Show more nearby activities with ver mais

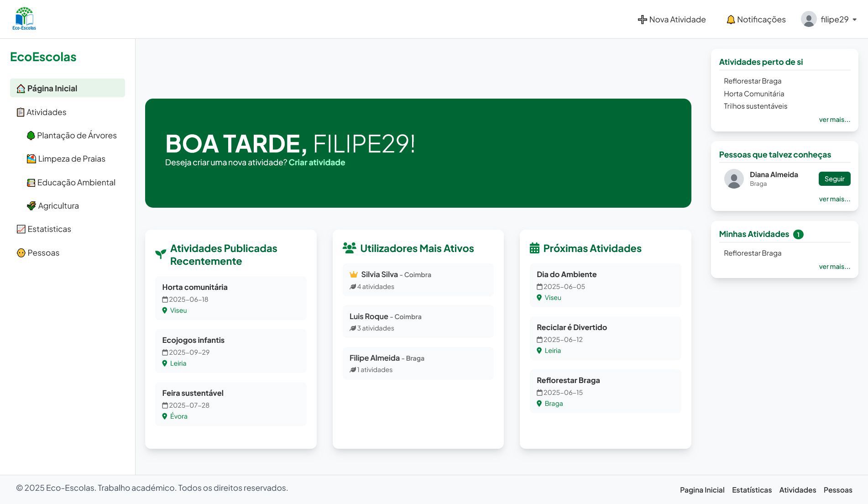click(834, 120)
